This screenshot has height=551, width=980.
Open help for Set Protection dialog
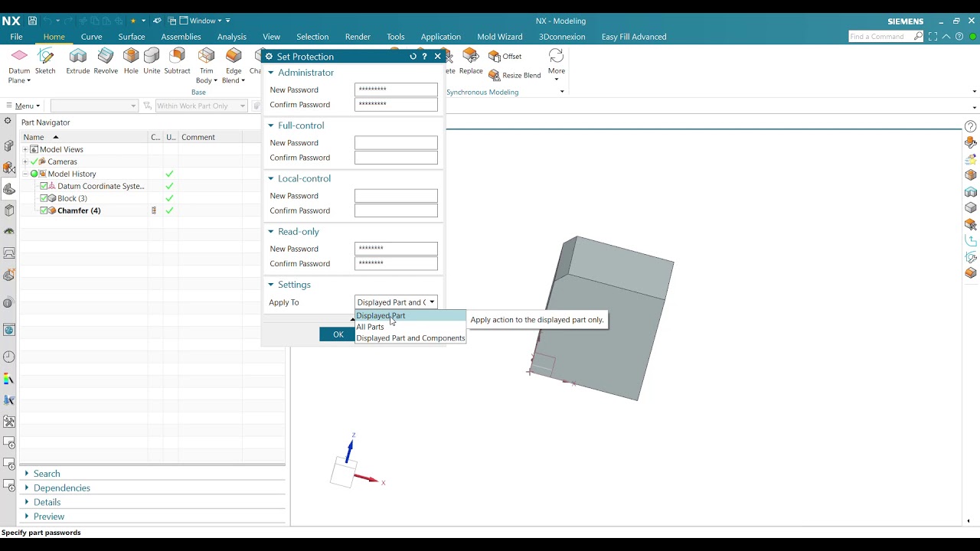pyautogui.click(x=424, y=56)
